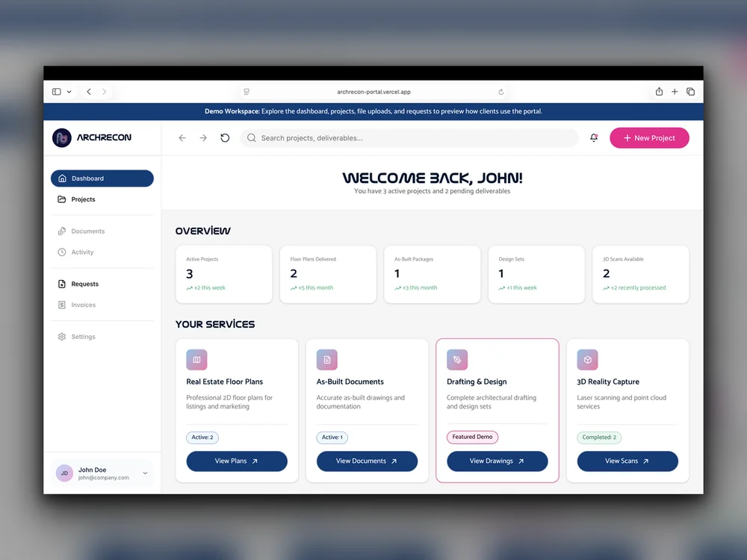This screenshot has width=747, height=560.
Task: Click the Real Estate Floor Plans map icon
Action: click(196, 360)
